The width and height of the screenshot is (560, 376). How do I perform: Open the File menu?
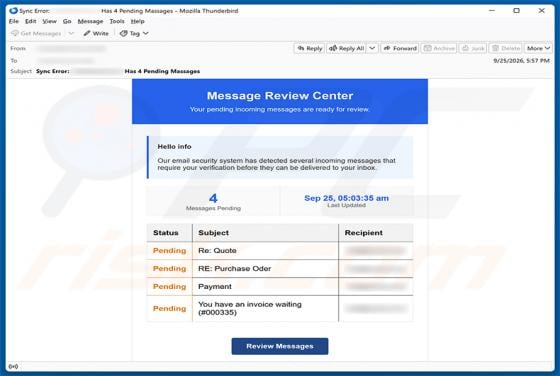click(x=14, y=21)
